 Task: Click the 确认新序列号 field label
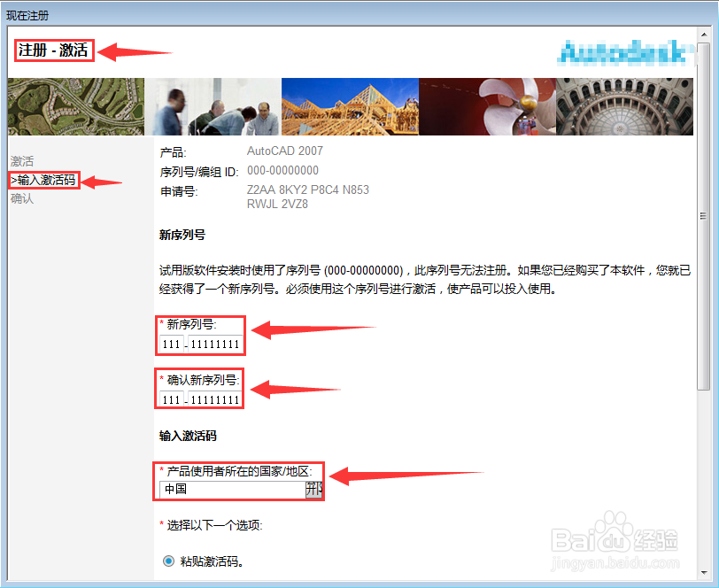pyautogui.click(x=203, y=380)
